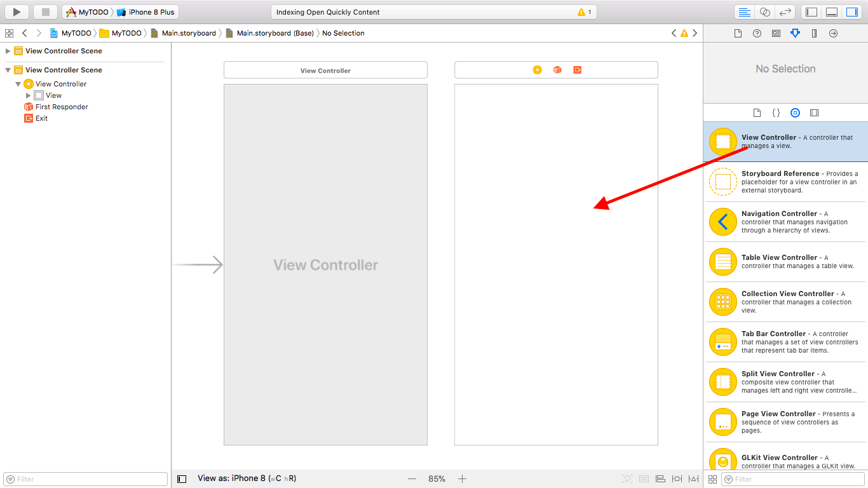This screenshot has height=488, width=868.
Task: Hide the Navigator panel
Action: click(x=810, y=11)
